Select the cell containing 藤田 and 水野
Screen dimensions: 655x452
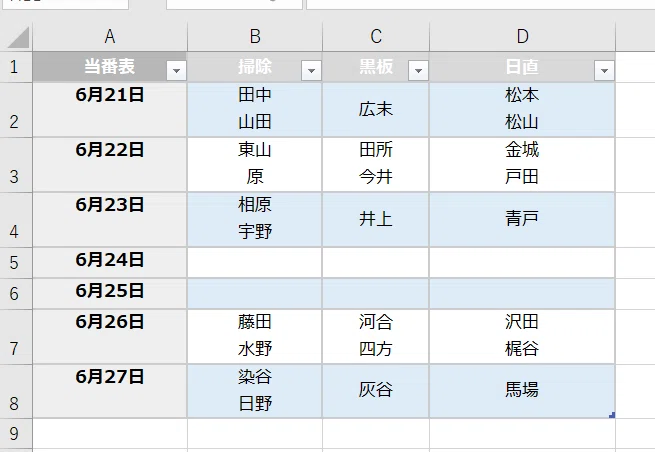255,336
